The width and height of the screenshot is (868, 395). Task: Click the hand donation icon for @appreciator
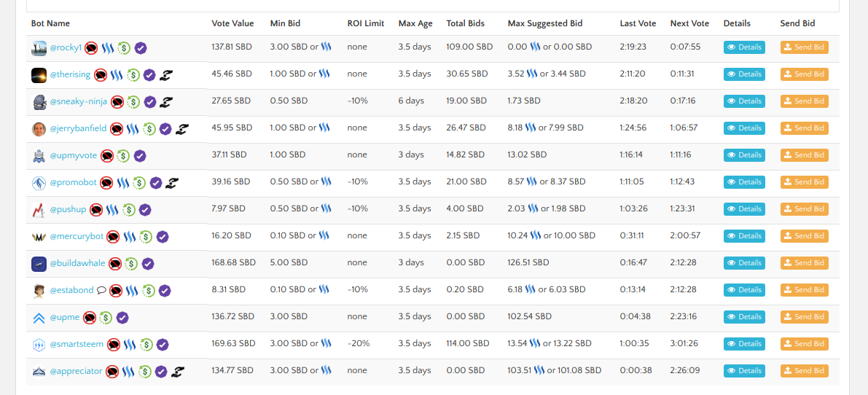tap(177, 372)
